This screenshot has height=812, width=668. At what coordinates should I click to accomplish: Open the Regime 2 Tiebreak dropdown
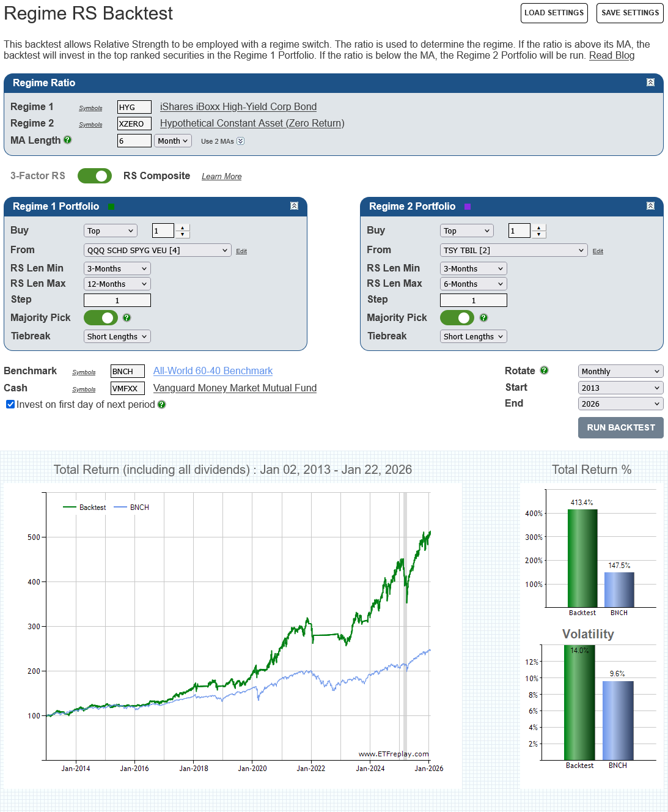[473, 336]
